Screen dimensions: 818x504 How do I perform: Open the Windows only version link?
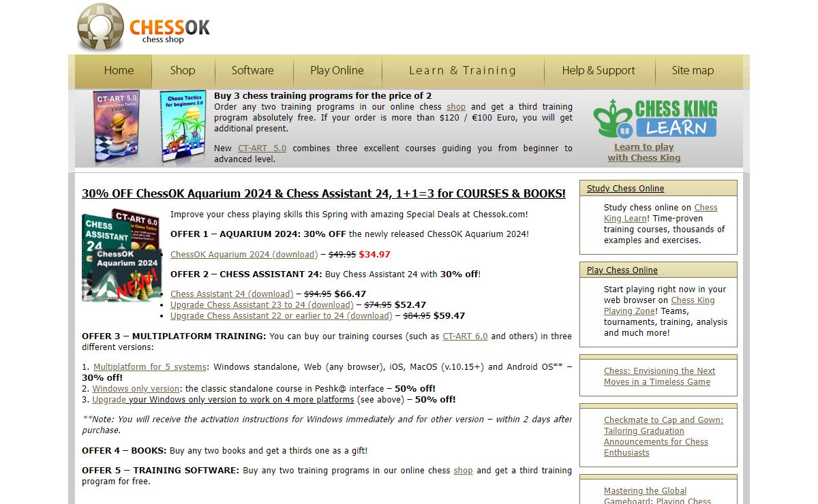point(136,389)
